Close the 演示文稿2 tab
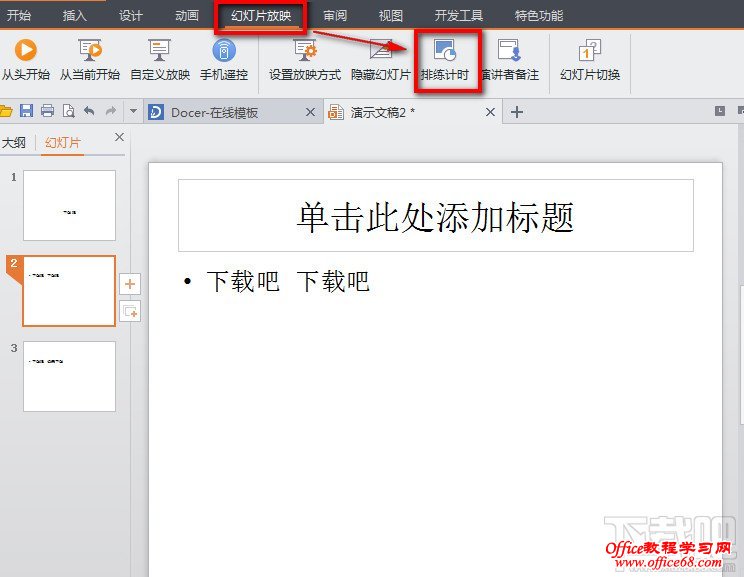The height and width of the screenshot is (577, 744). [x=490, y=112]
